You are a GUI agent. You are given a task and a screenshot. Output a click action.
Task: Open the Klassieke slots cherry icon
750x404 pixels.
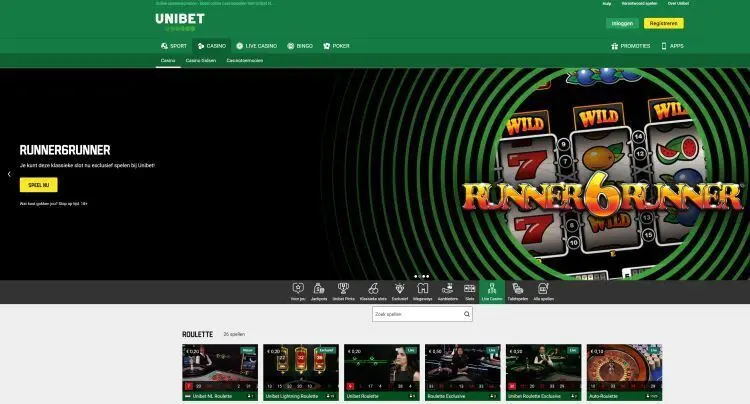pos(372,288)
